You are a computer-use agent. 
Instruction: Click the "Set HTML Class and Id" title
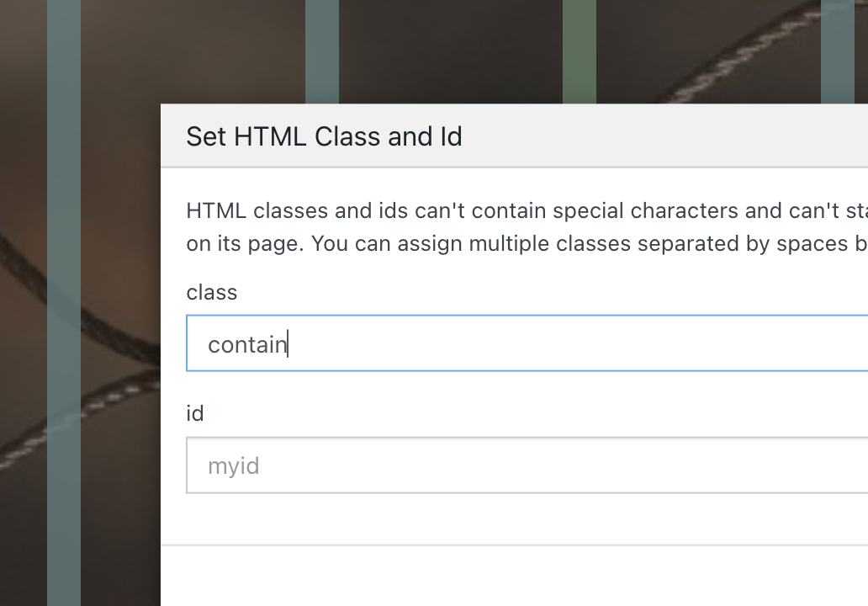pyautogui.click(x=324, y=136)
